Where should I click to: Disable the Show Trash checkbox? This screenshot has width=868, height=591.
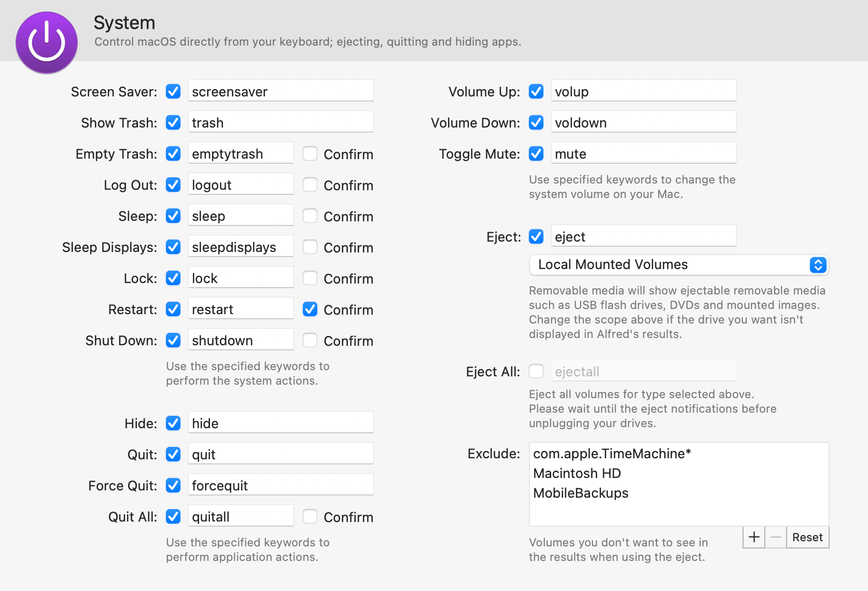[x=173, y=122]
